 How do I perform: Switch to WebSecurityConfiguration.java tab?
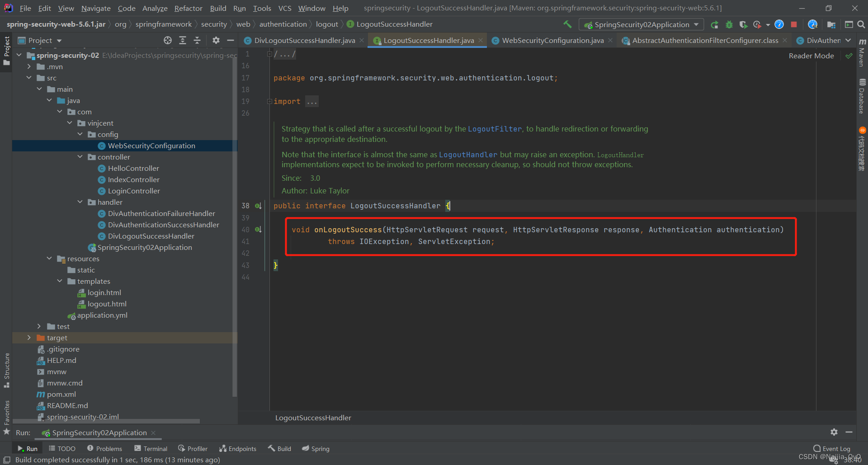pyautogui.click(x=552, y=40)
